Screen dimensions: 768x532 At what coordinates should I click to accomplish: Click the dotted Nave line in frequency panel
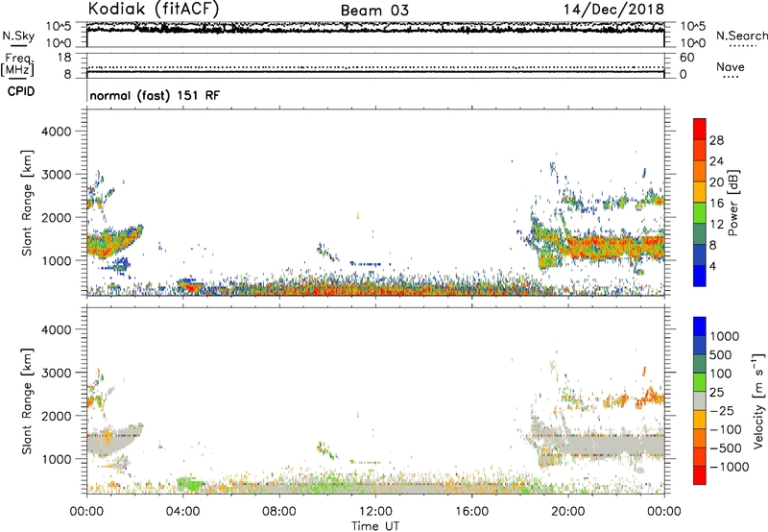click(x=375, y=67)
